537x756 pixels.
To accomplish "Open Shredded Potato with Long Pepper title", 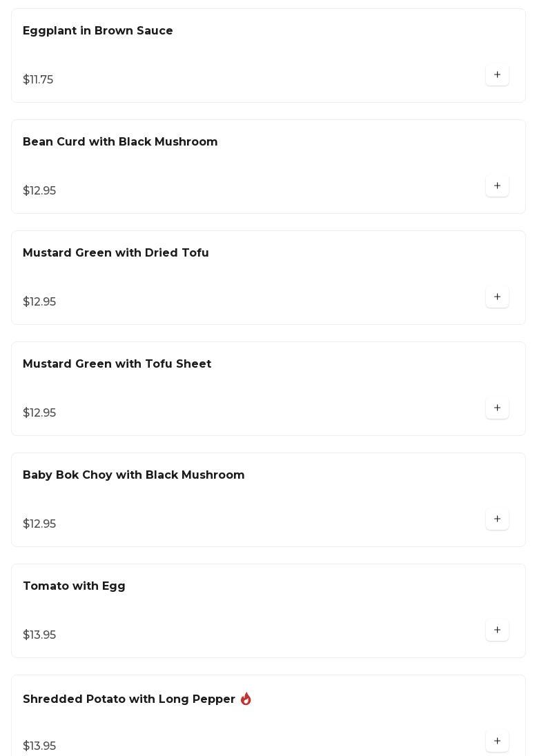I will (129, 699).
